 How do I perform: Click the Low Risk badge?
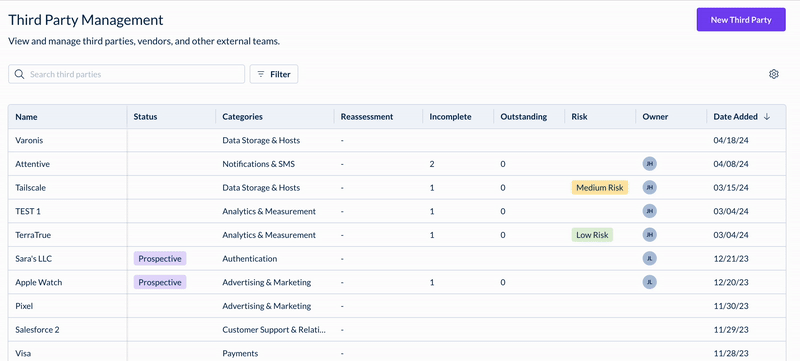[x=592, y=235]
